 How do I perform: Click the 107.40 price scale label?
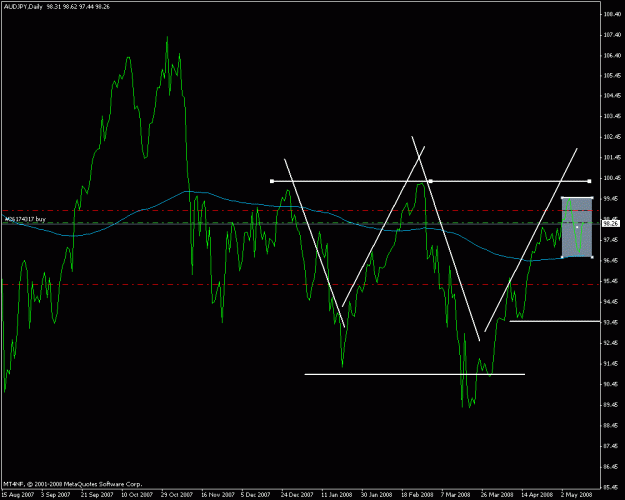(x=612, y=35)
